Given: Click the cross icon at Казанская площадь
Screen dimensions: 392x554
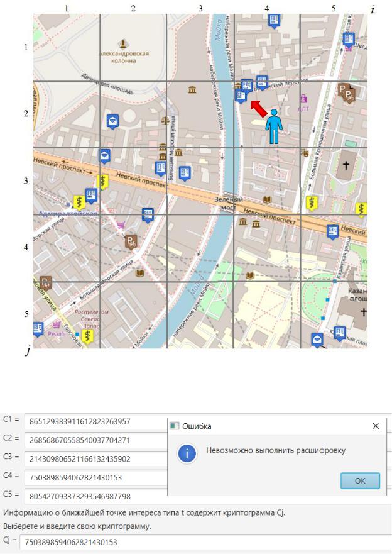Looking at the screenshot, I should point(363,312).
